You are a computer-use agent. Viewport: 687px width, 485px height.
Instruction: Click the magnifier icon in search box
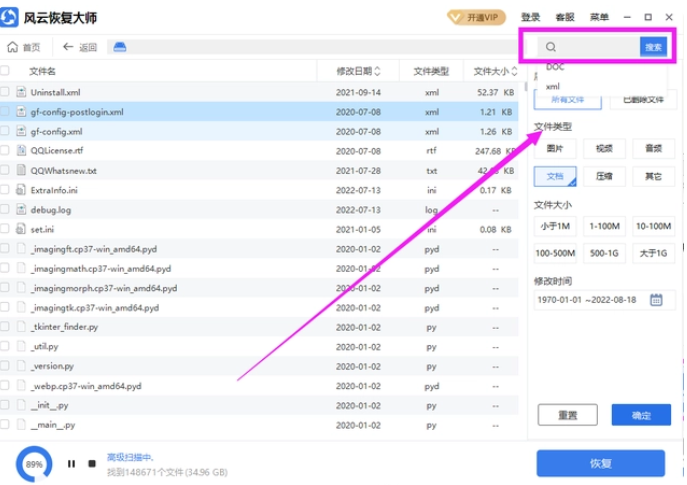point(551,47)
